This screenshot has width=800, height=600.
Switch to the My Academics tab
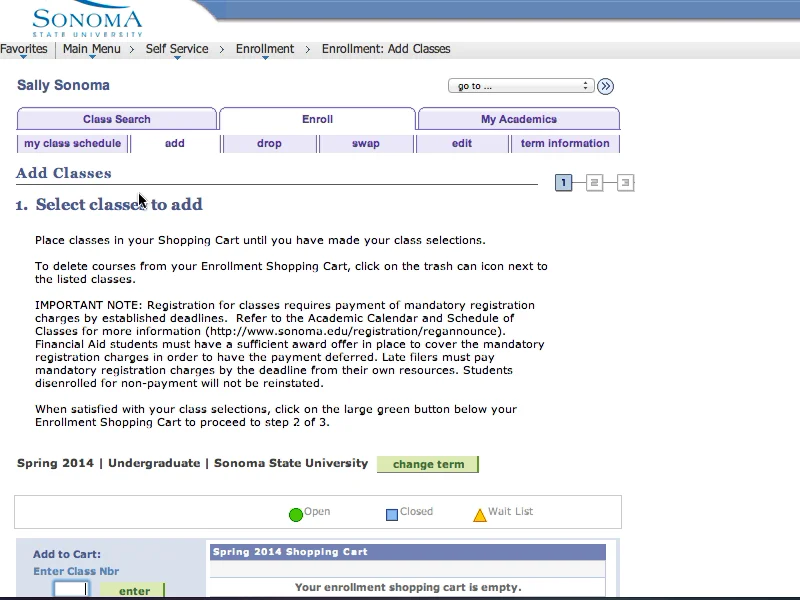pos(519,119)
